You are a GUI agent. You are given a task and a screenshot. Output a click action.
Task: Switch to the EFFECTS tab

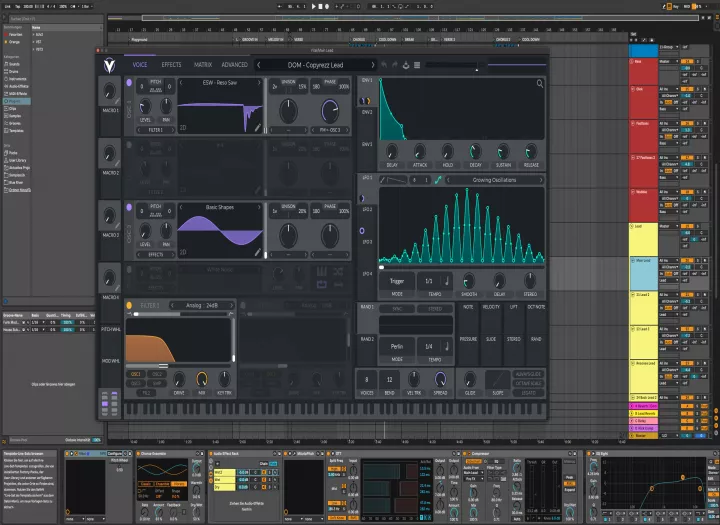pos(171,65)
